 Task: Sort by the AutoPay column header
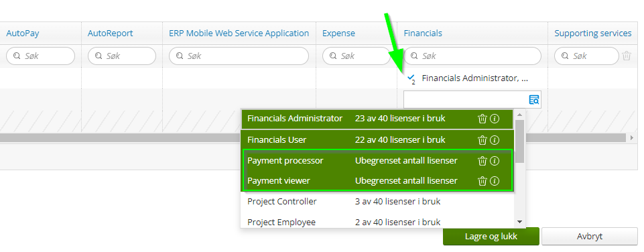pyautogui.click(x=23, y=34)
